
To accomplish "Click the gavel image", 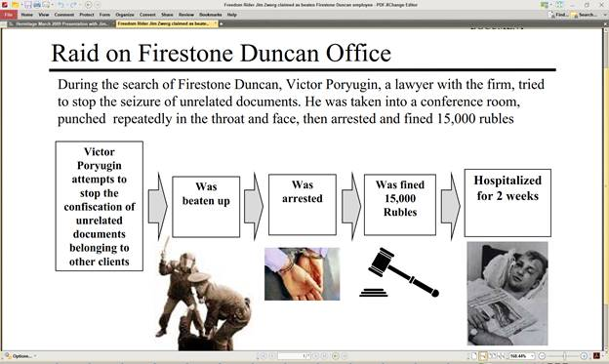I will tap(399, 272).
